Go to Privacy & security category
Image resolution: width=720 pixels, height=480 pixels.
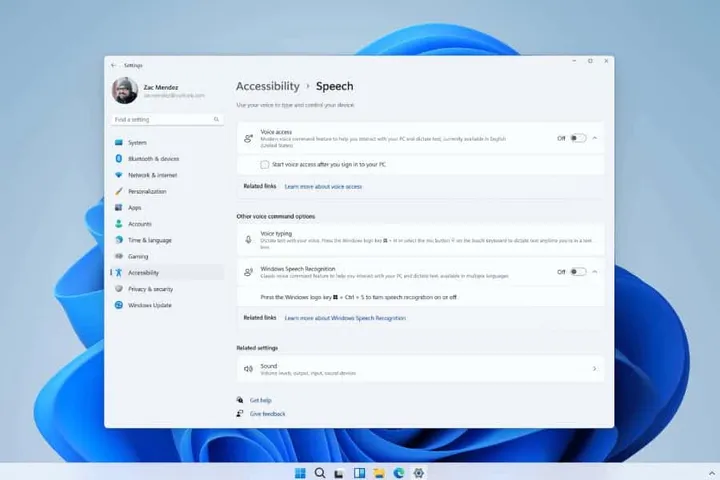(x=151, y=289)
